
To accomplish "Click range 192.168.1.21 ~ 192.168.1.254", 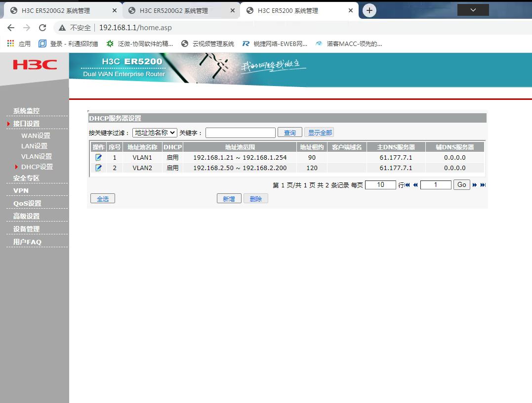I will [x=240, y=158].
